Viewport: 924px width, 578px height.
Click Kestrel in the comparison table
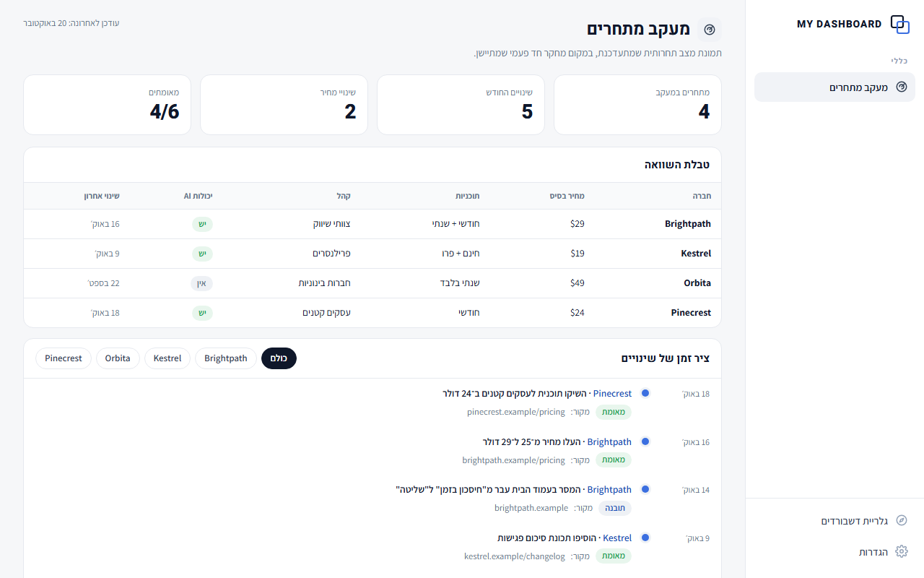696,254
